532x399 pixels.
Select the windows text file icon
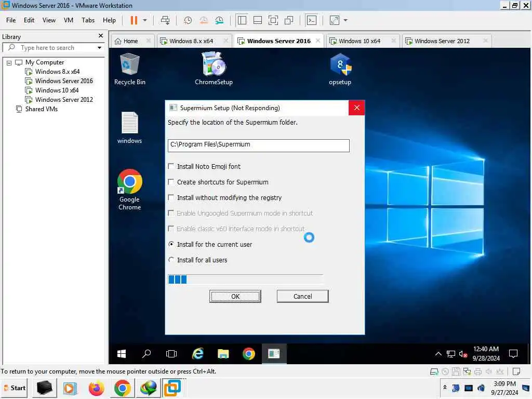[129, 128]
